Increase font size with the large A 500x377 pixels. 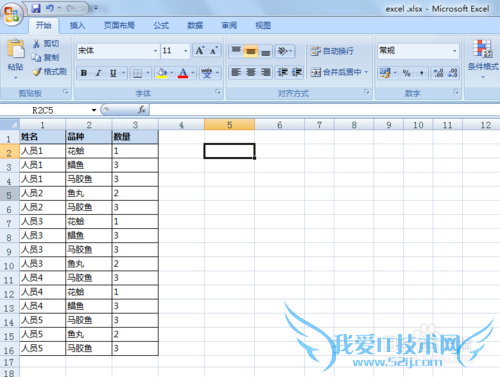click(200, 51)
